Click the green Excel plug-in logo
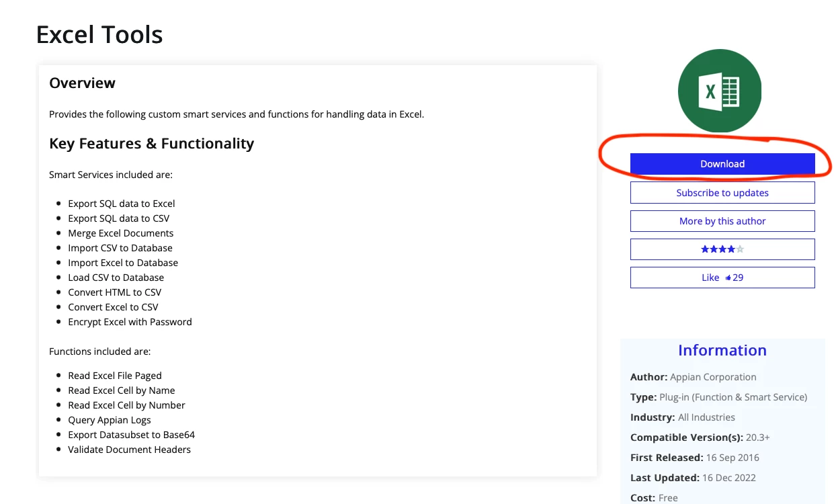Viewport: 838px width, 504px height. coord(720,91)
